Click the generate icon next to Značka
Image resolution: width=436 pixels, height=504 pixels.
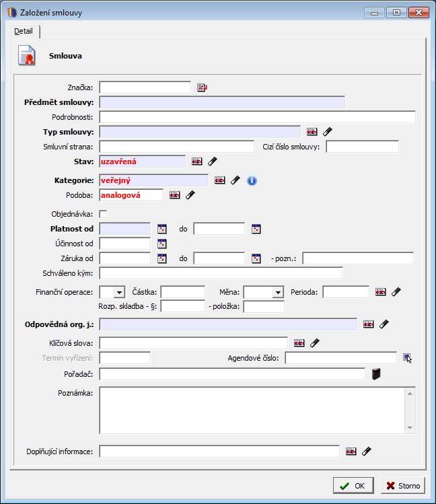tap(202, 87)
